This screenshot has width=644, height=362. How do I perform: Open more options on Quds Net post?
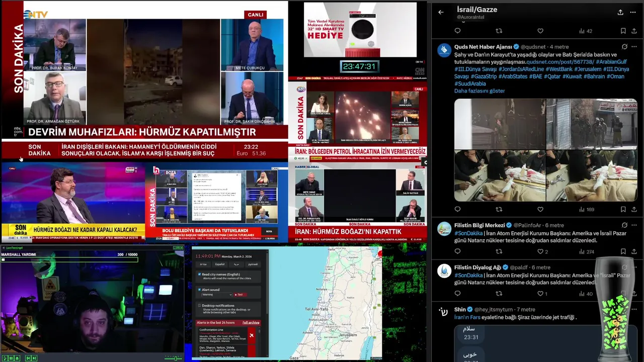(x=634, y=47)
